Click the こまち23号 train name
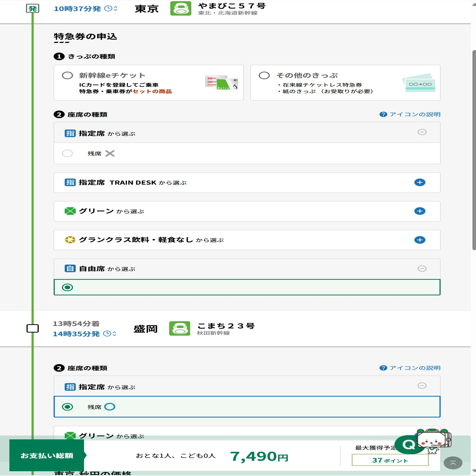Screen dimensions: 476x476 click(x=226, y=326)
